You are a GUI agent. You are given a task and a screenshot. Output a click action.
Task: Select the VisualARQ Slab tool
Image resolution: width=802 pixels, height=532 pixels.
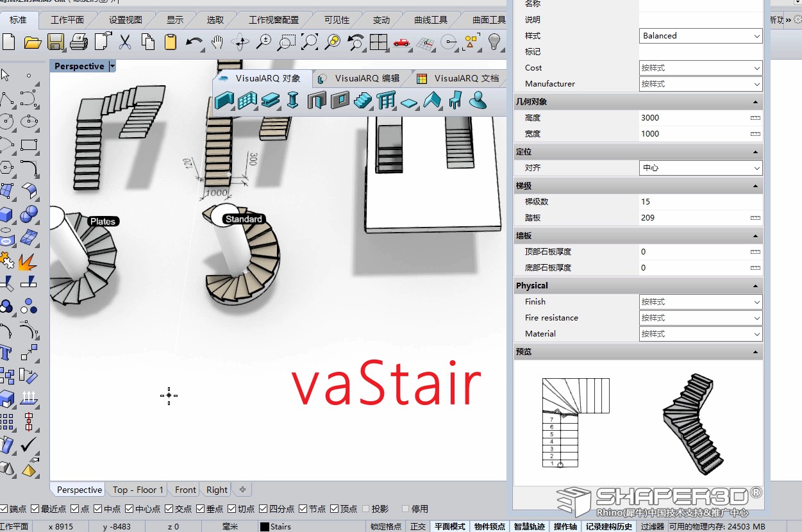409,101
